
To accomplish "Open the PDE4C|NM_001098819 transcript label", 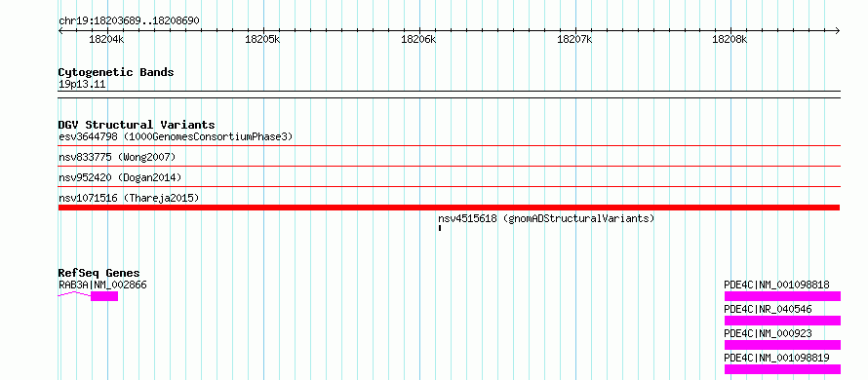I will coord(776,358).
